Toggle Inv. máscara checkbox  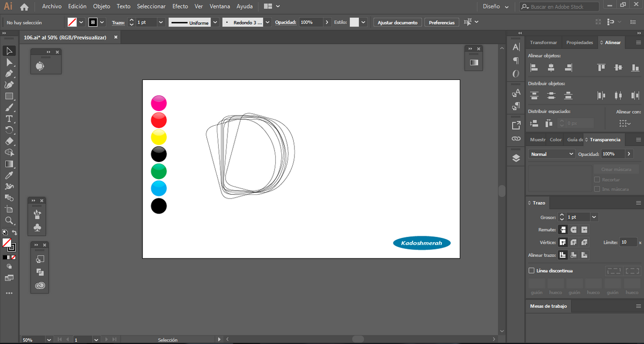point(597,189)
